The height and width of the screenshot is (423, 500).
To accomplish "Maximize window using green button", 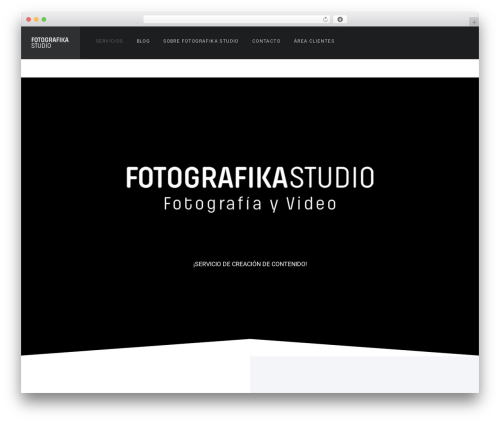I will pyautogui.click(x=44, y=19).
